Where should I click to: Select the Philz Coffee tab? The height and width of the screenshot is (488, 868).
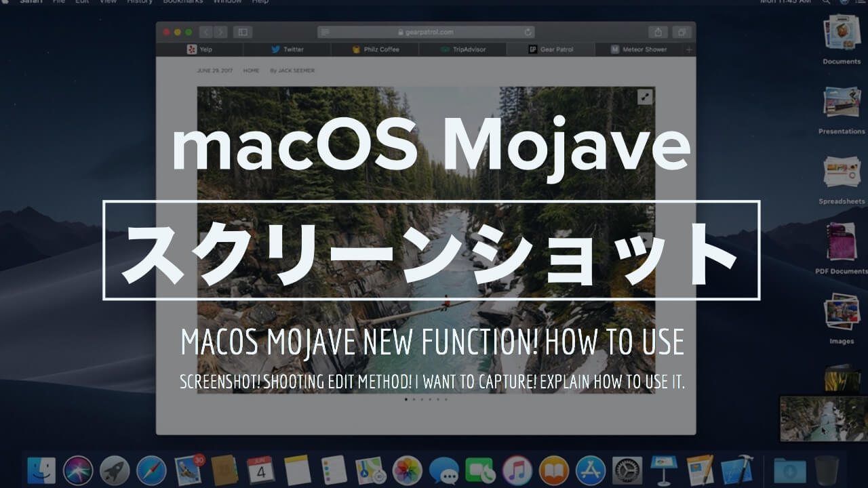click(x=375, y=49)
